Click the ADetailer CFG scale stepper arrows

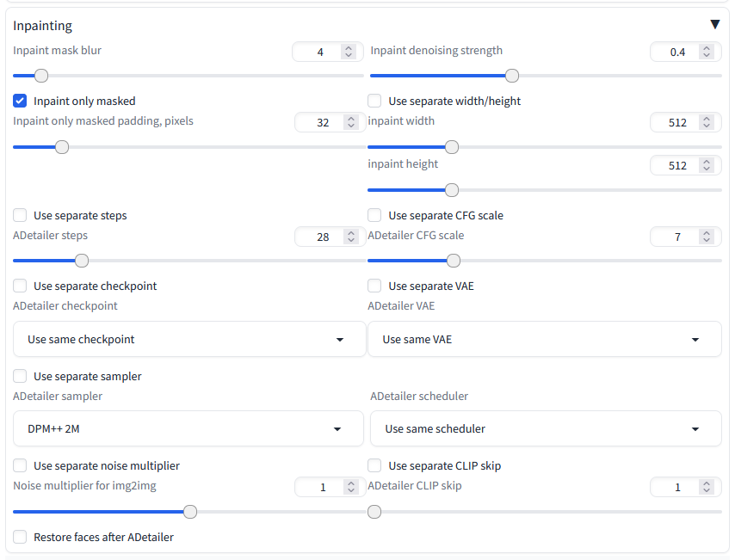[707, 237]
